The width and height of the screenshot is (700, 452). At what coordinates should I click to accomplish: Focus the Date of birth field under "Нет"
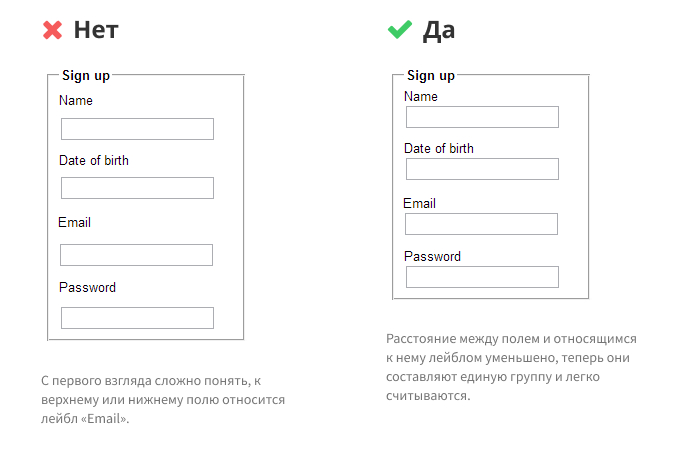pyautogui.click(x=137, y=188)
